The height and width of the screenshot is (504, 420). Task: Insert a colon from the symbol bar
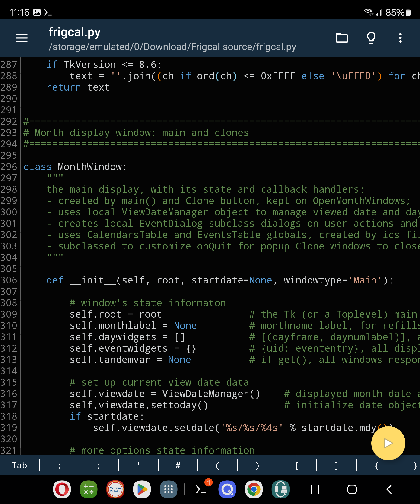(59, 466)
